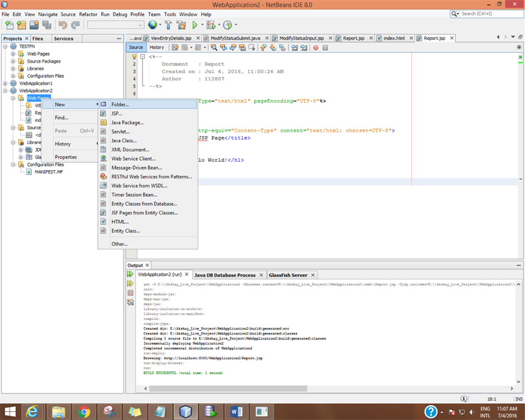
Task: Toggle the Source view button
Action: pos(136,48)
